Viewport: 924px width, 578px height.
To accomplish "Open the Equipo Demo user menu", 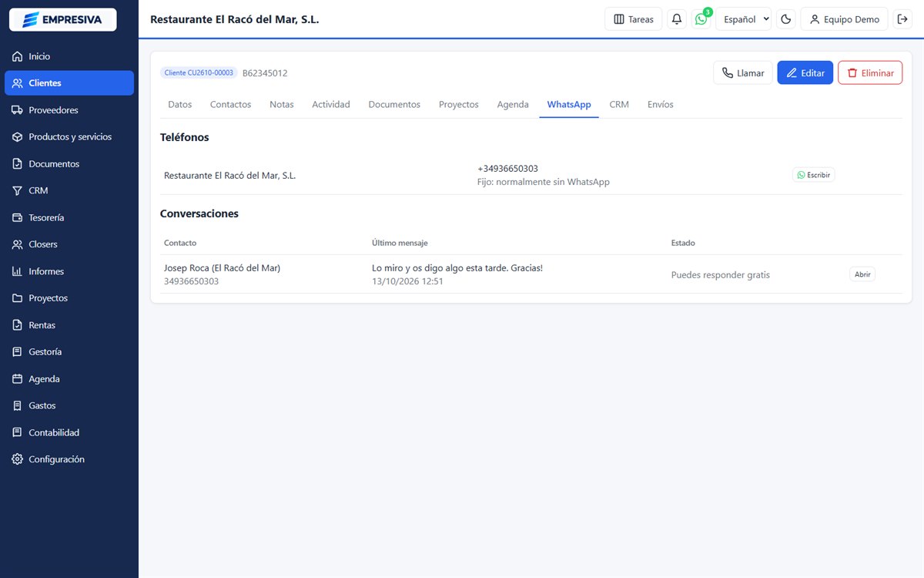I will click(845, 19).
